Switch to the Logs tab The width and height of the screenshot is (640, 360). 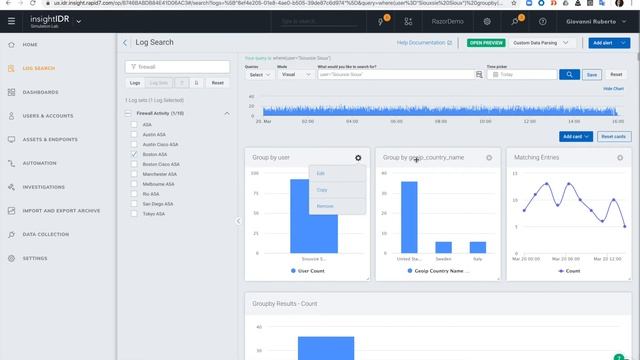click(135, 83)
